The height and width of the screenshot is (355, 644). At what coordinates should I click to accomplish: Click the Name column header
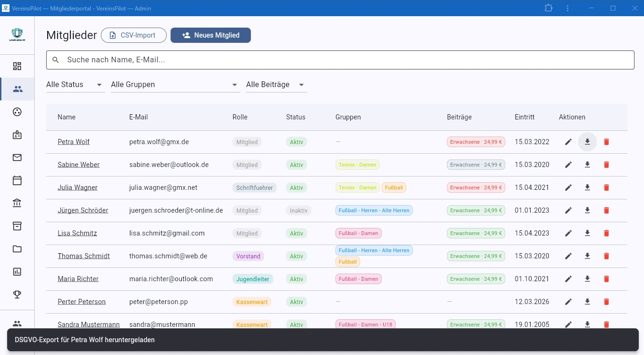click(67, 117)
